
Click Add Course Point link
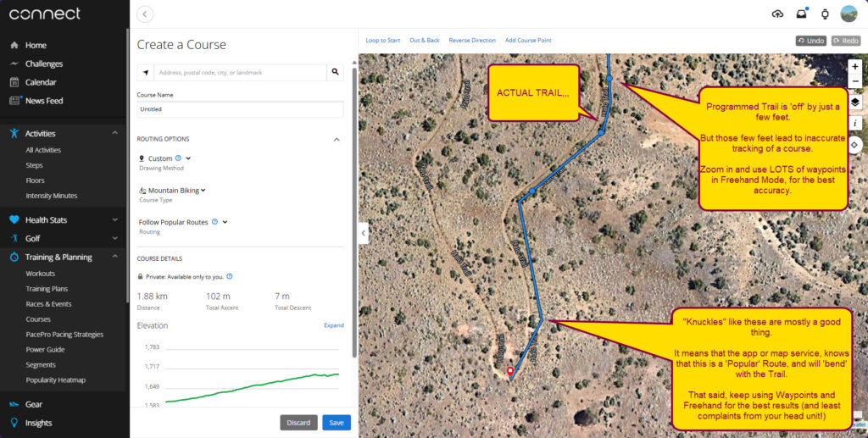[528, 41]
